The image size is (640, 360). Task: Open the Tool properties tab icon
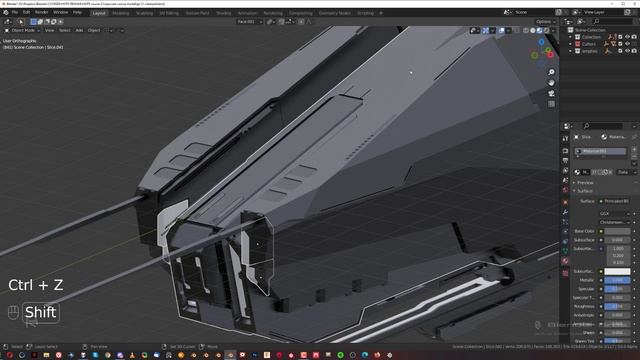(x=565, y=139)
